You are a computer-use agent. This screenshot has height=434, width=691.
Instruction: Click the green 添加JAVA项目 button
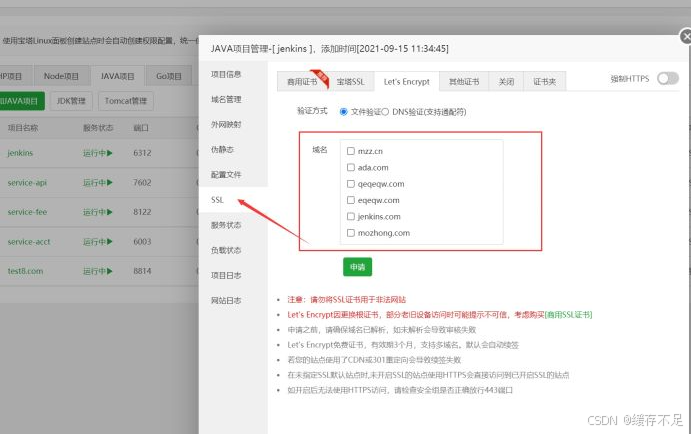click(x=20, y=101)
